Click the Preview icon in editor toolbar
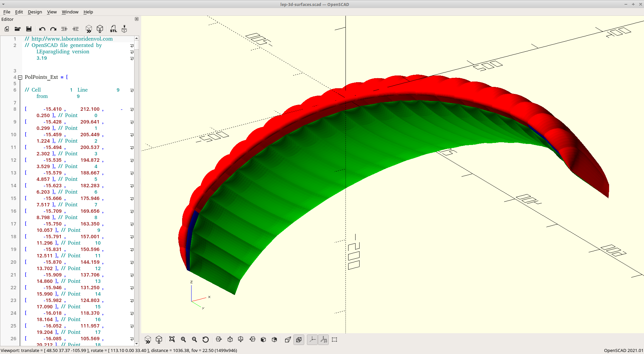 point(89,29)
